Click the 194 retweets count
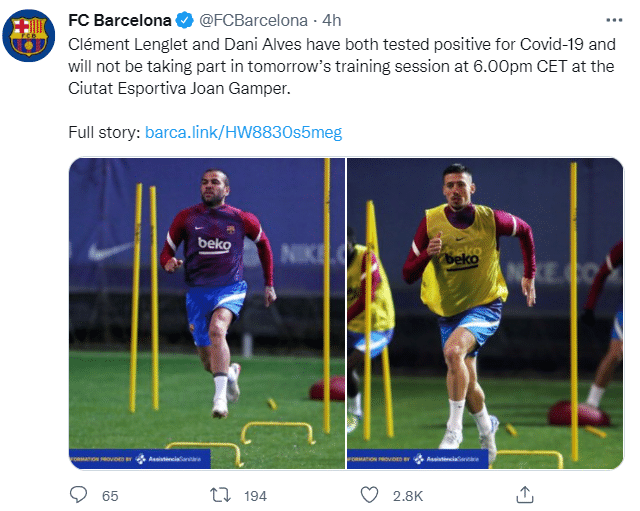Image resolution: width=640 pixels, height=511 pixels. tap(255, 496)
